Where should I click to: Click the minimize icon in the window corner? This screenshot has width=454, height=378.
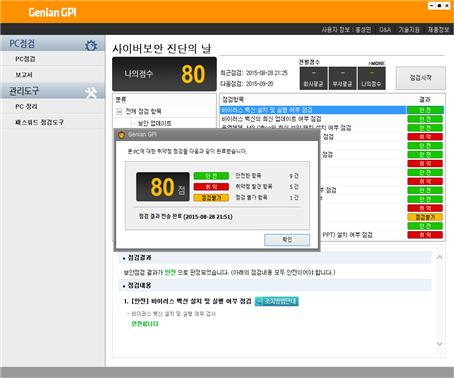pyautogui.click(x=431, y=6)
